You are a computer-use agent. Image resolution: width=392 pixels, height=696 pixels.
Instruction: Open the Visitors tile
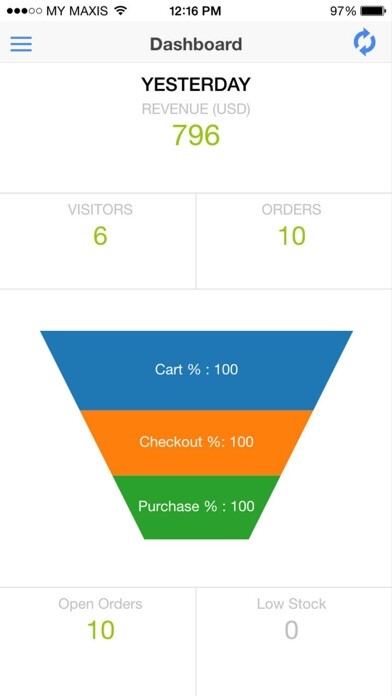pos(98,241)
